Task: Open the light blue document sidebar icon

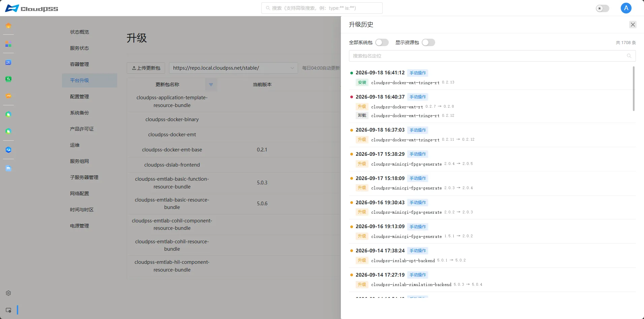Action: tap(8, 168)
